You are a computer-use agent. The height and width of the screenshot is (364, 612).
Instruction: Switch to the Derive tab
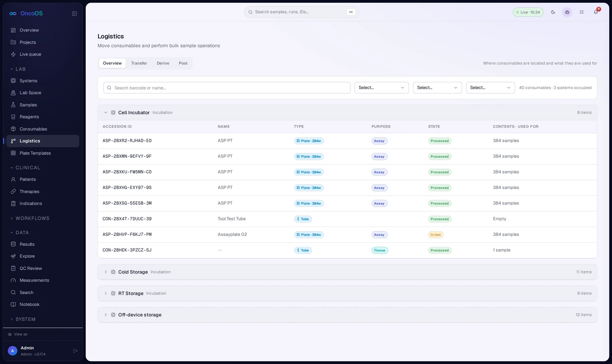pyautogui.click(x=163, y=63)
